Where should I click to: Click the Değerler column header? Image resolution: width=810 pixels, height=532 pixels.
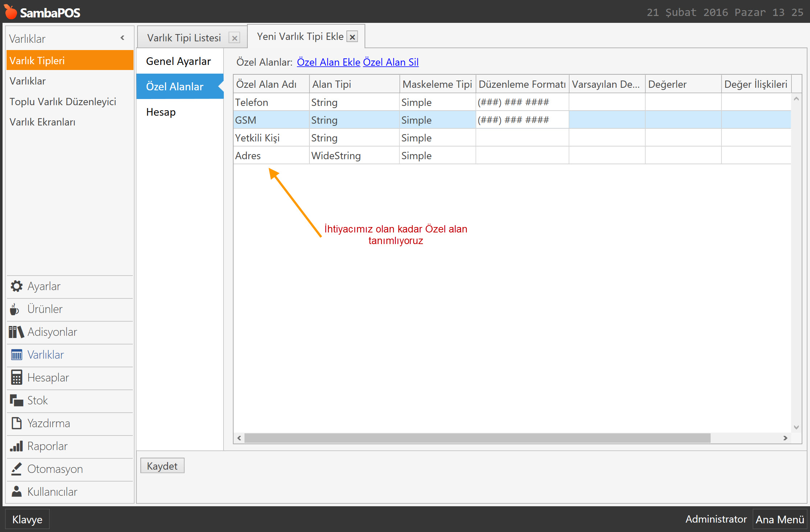pyautogui.click(x=683, y=84)
